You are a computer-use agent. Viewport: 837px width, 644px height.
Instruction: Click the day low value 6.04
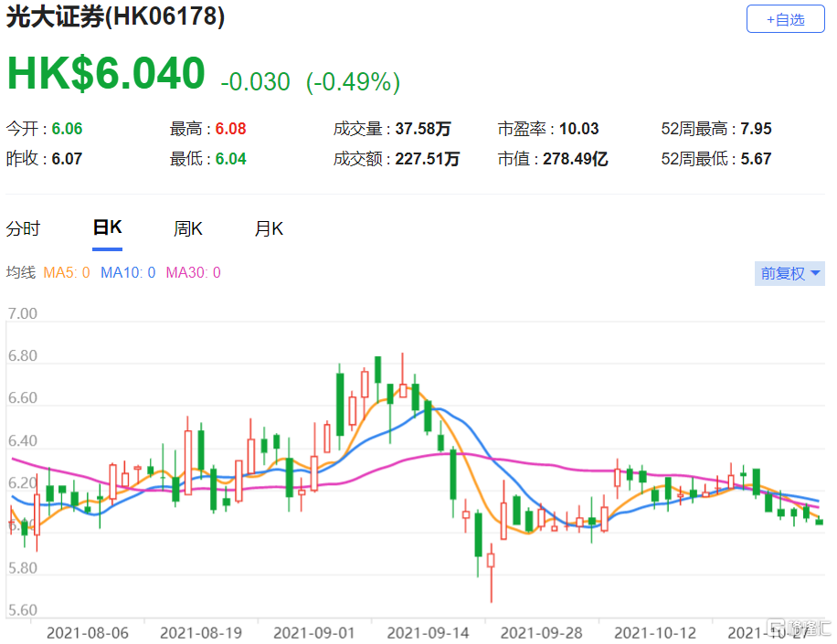(x=230, y=158)
